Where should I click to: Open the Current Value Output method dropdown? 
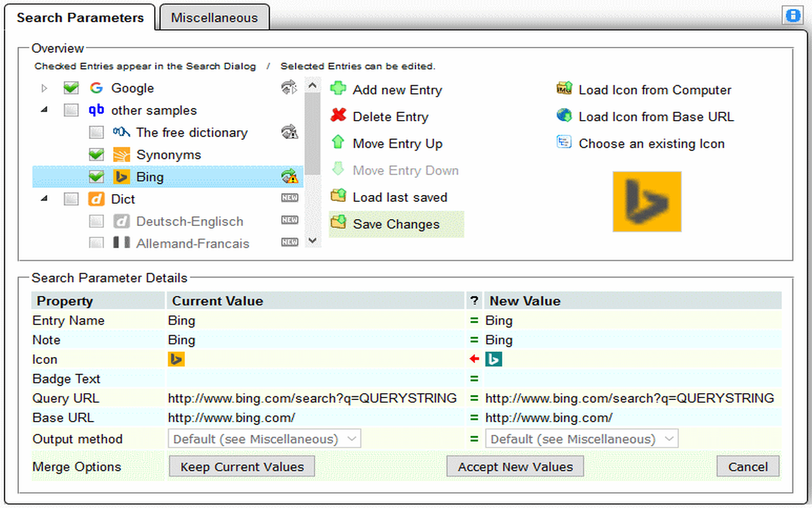[265, 439]
